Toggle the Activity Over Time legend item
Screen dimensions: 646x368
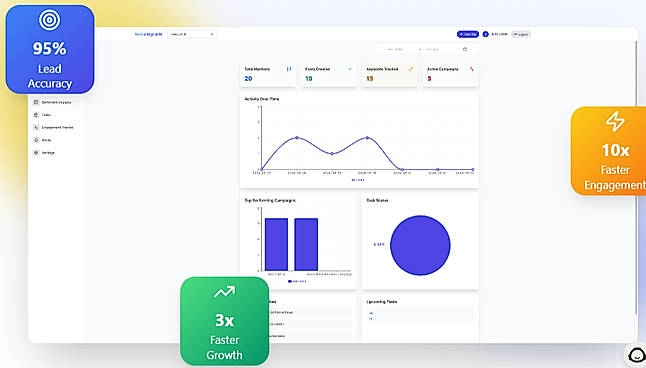coord(358,180)
